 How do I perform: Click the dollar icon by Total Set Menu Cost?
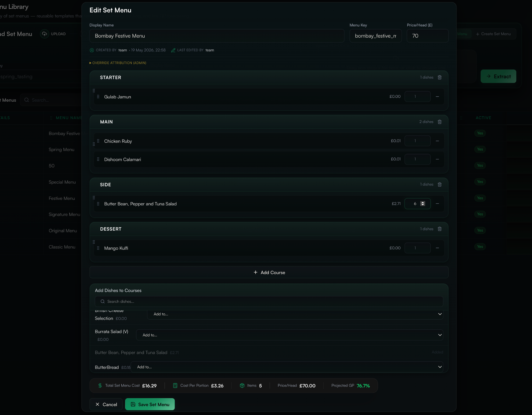point(100,385)
